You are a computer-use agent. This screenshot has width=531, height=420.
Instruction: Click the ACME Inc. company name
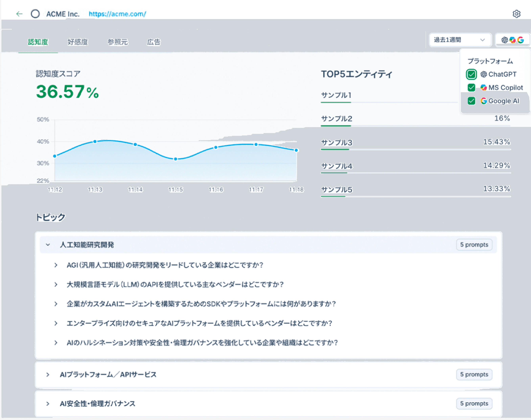[x=63, y=14]
